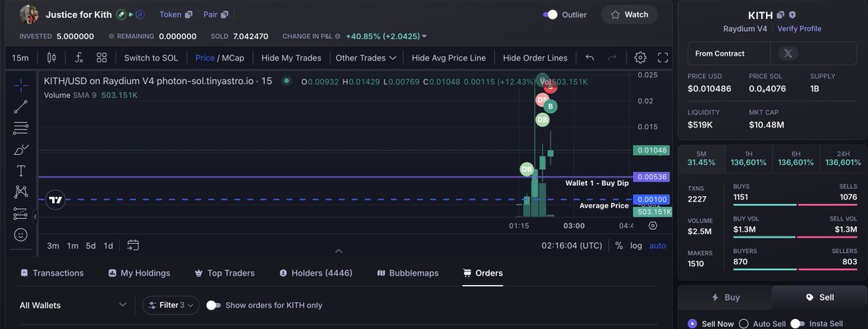Click the TradingView logo on chart
This screenshot has width=868, height=329.
coord(55,200)
